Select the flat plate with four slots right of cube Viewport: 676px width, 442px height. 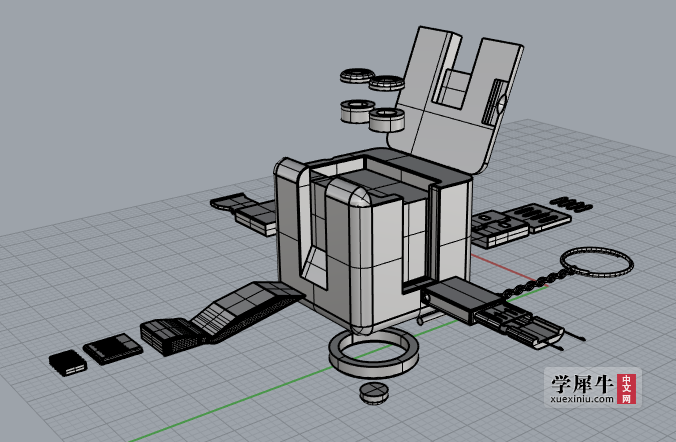[x=541, y=217]
